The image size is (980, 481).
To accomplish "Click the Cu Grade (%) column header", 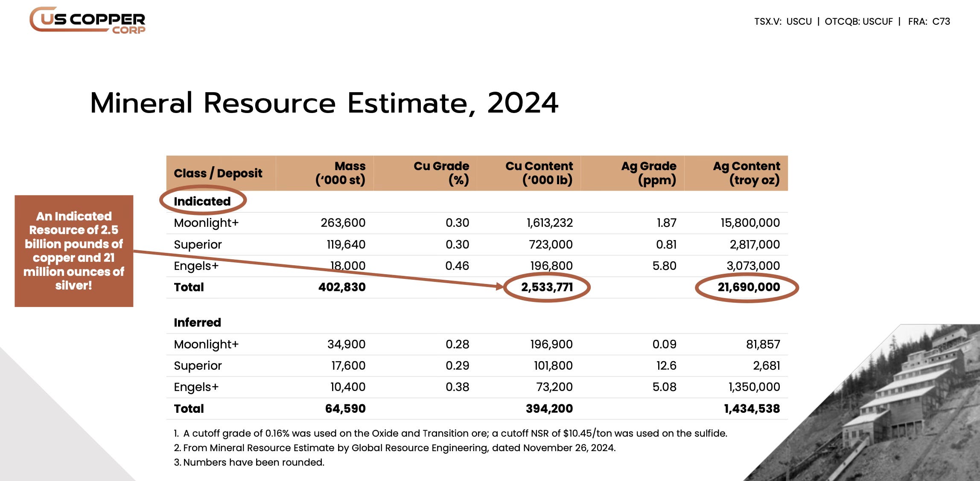I will [441, 173].
